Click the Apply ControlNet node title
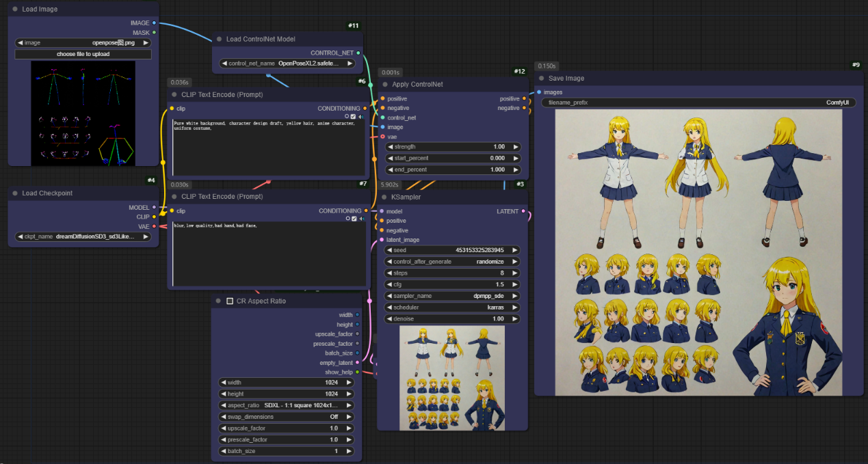 [417, 85]
